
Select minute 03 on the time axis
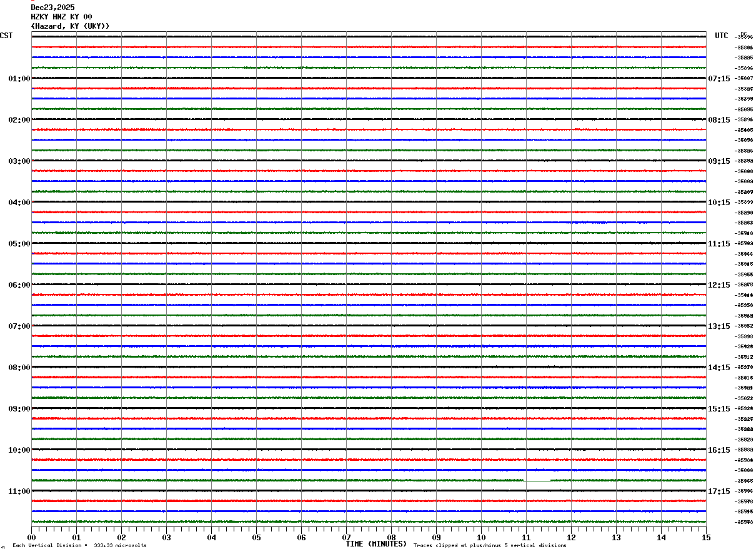(166, 537)
